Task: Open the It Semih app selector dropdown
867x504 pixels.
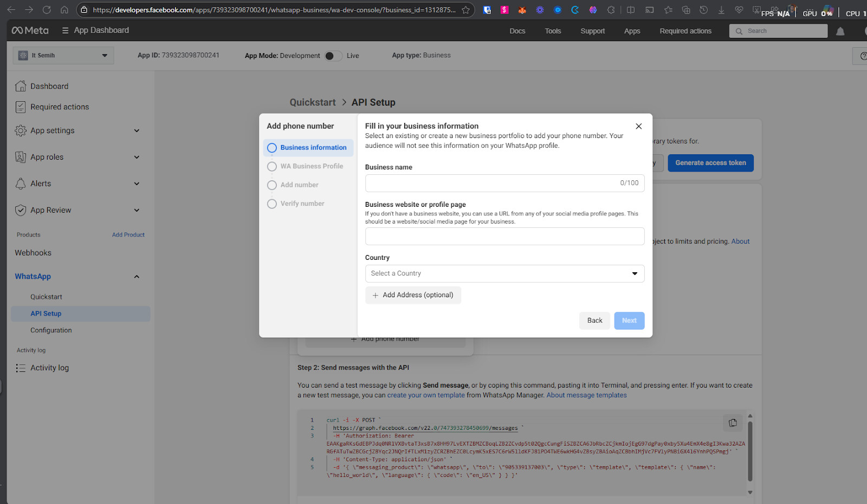Action: 63,55
